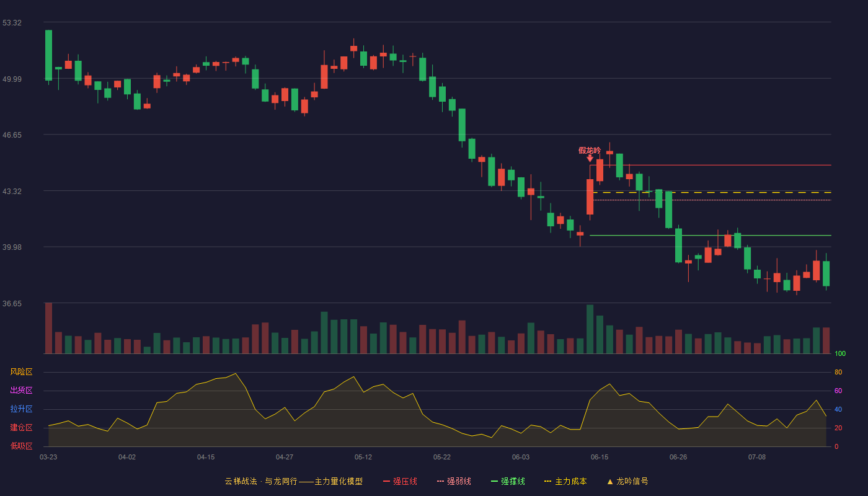Image resolution: width=868 pixels, height=496 pixels.
Task: Select the 拉升区 zone label
Action: pos(22,409)
